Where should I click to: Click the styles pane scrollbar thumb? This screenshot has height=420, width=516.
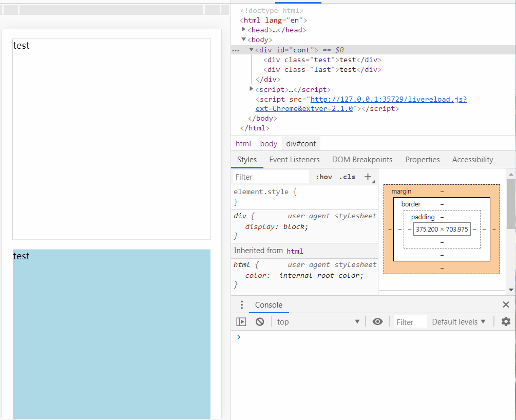coord(511,204)
